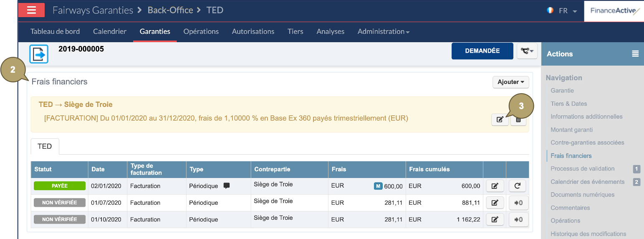Image resolution: width=644 pixels, height=239 pixels.
Task: Click NON VÉRIFIÉE badge on 01/10/2020 row
Action: (60, 219)
